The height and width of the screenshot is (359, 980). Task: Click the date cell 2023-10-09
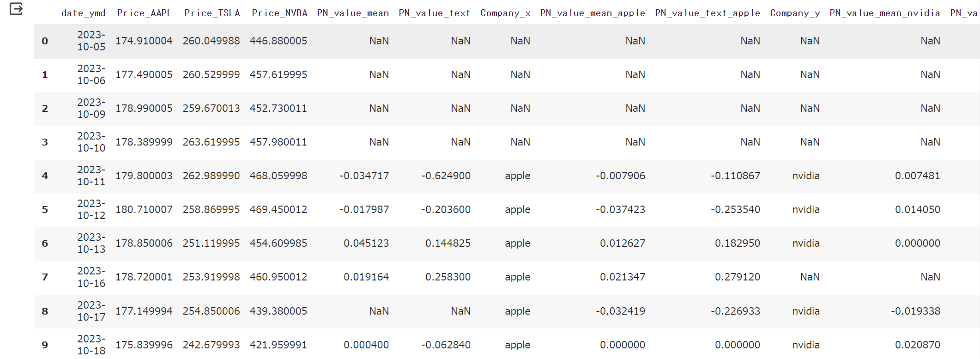[91, 109]
